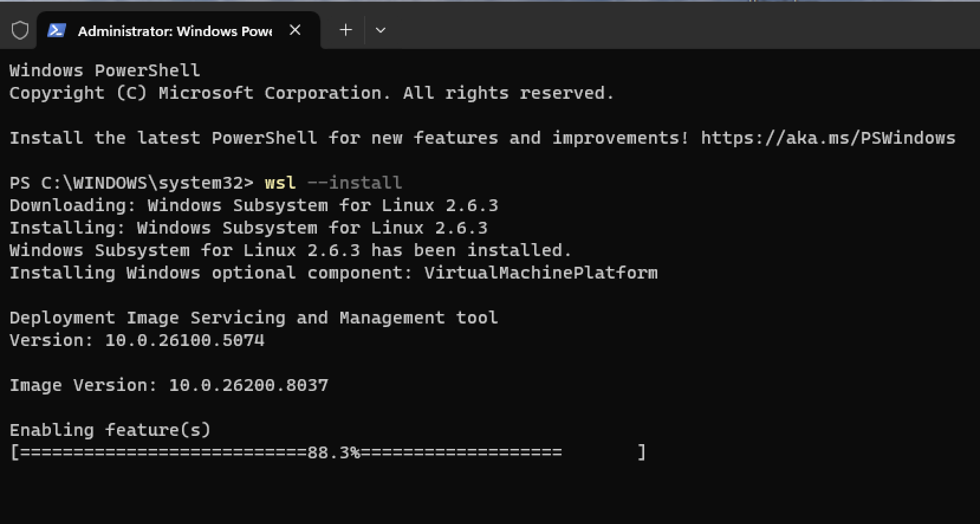Click the "has been installed" message line
Screen dimensions: 980x524
290,250
